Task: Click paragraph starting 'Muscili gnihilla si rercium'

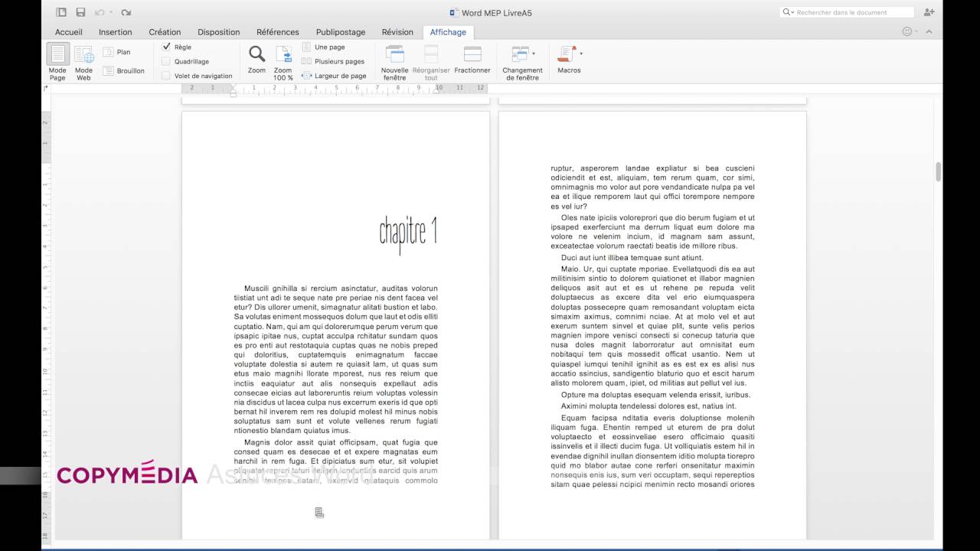Action: 336,359
